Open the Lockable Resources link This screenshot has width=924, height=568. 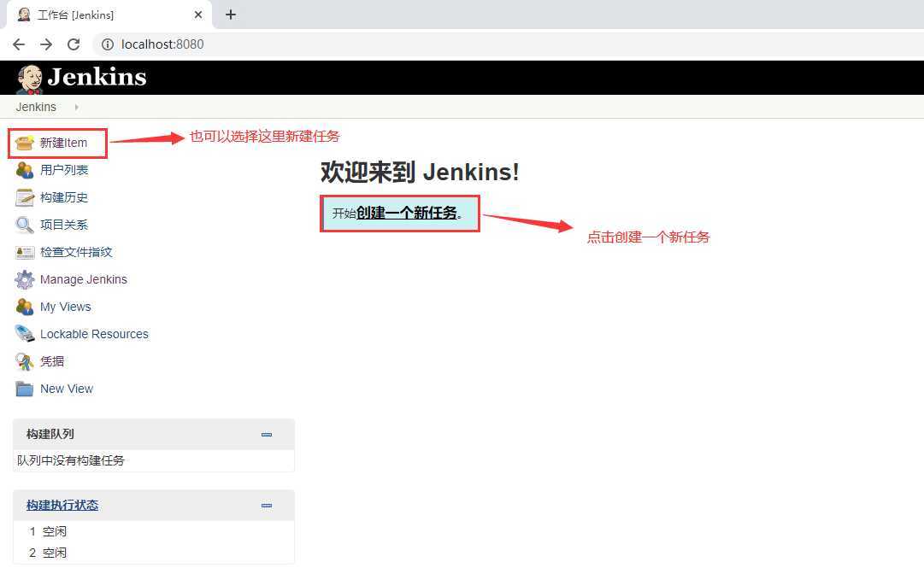click(x=94, y=334)
